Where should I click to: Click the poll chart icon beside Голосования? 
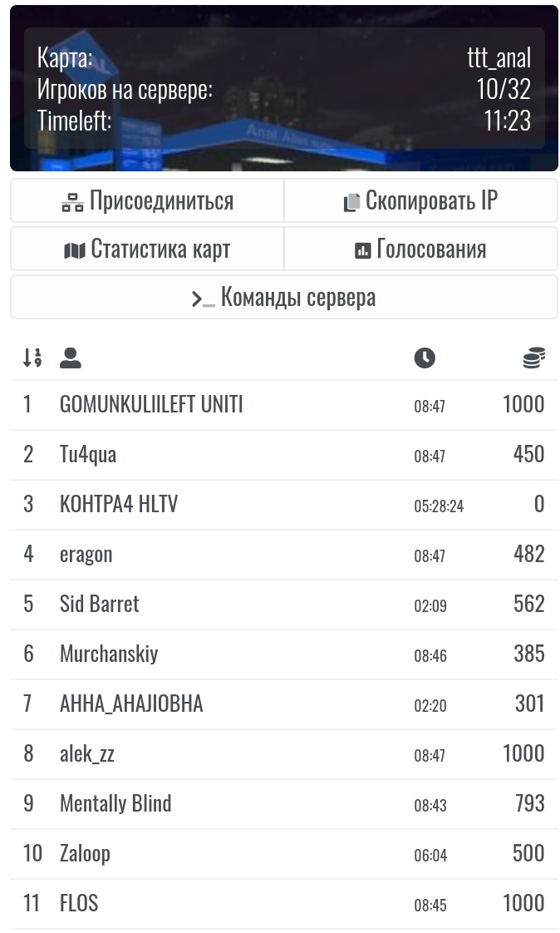[362, 250]
